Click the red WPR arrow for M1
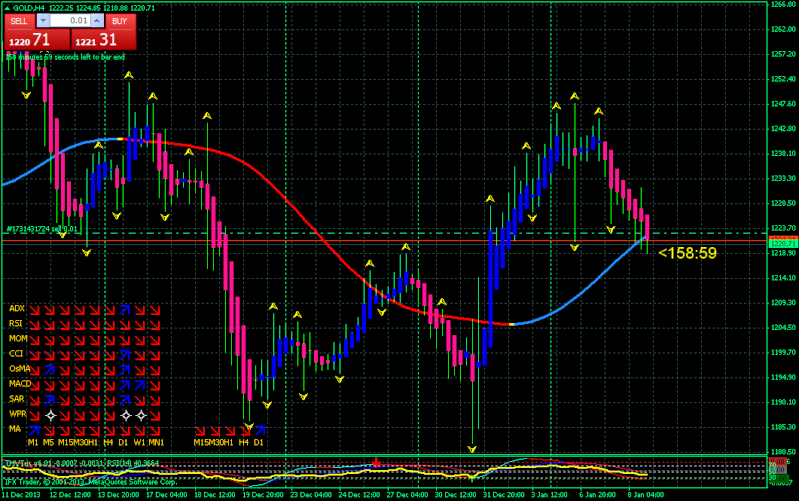 coord(34,415)
